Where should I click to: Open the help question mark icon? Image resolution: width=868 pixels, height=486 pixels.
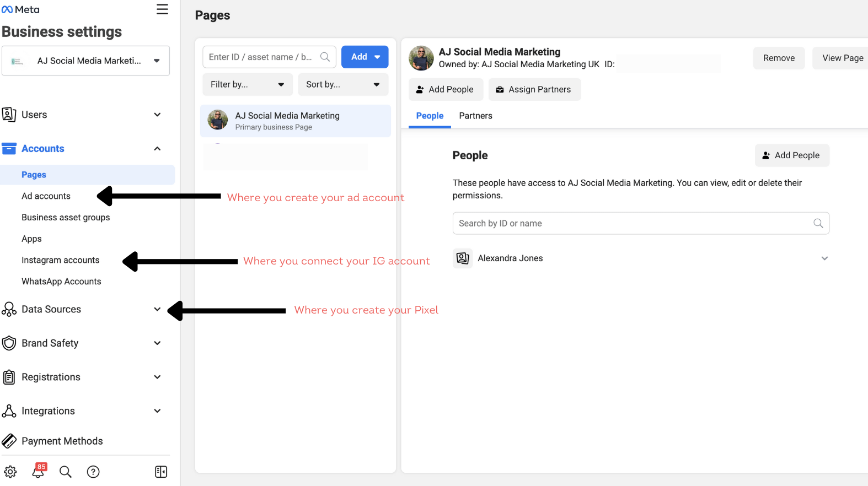click(93, 472)
